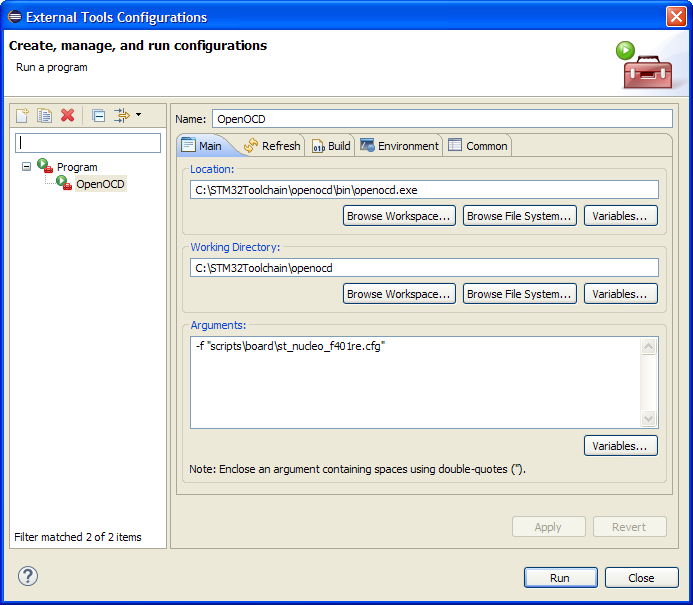The height and width of the screenshot is (605, 693).
Task: Click the Name field containing OpenOCD
Action: [x=442, y=119]
